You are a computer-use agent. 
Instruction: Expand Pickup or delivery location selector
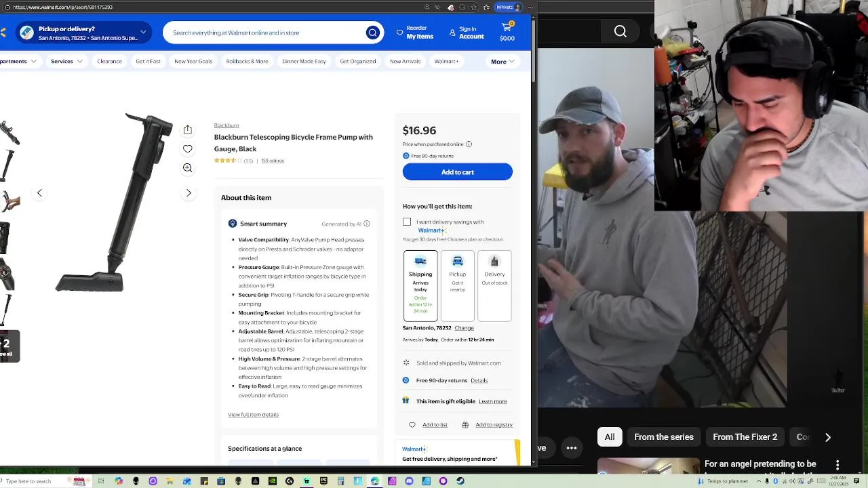point(83,33)
